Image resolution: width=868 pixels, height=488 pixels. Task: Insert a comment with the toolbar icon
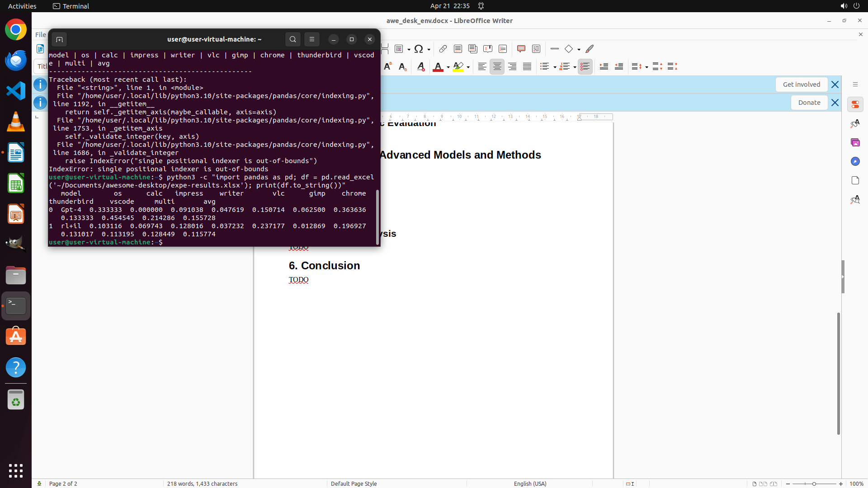click(521, 49)
